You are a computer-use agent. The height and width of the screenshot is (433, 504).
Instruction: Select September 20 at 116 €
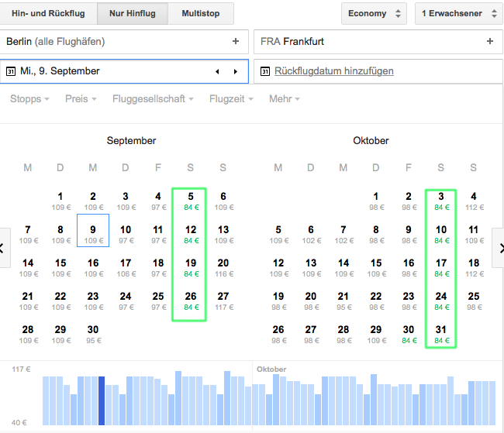pyautogui.click(x=223, y=268)
